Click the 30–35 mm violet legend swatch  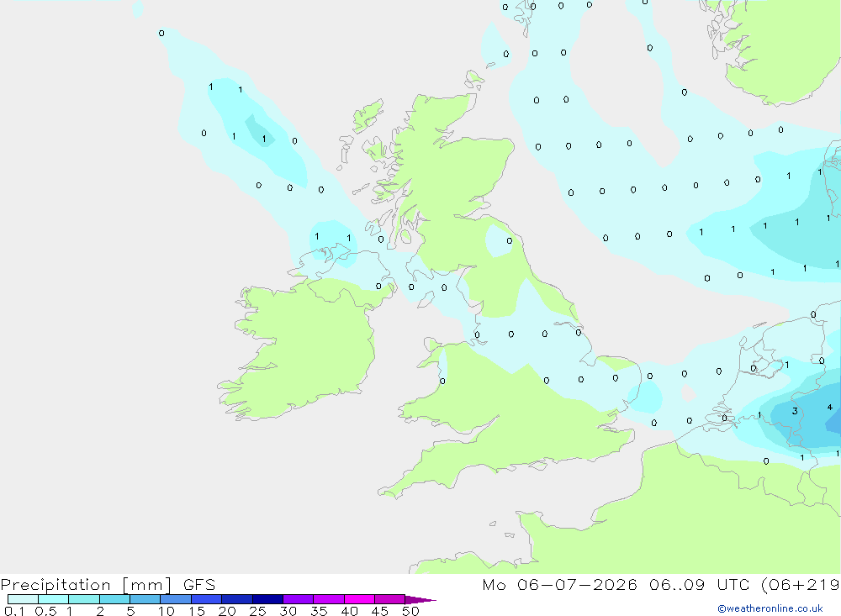299,599
